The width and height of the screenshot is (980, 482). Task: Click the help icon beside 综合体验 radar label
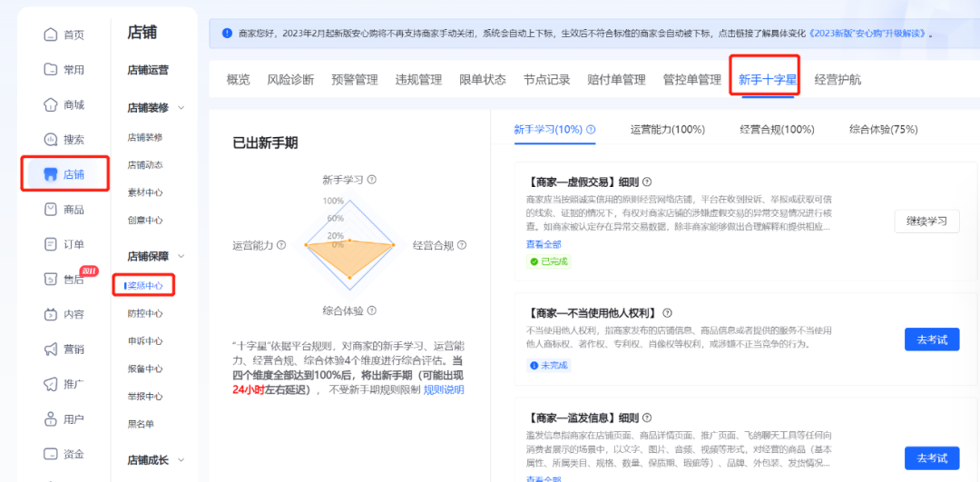click(372, 310)
